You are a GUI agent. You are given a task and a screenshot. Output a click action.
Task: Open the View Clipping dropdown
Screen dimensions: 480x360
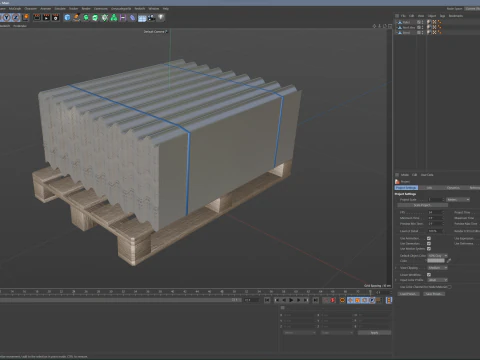pyautogui.click(x=438, y=268)
